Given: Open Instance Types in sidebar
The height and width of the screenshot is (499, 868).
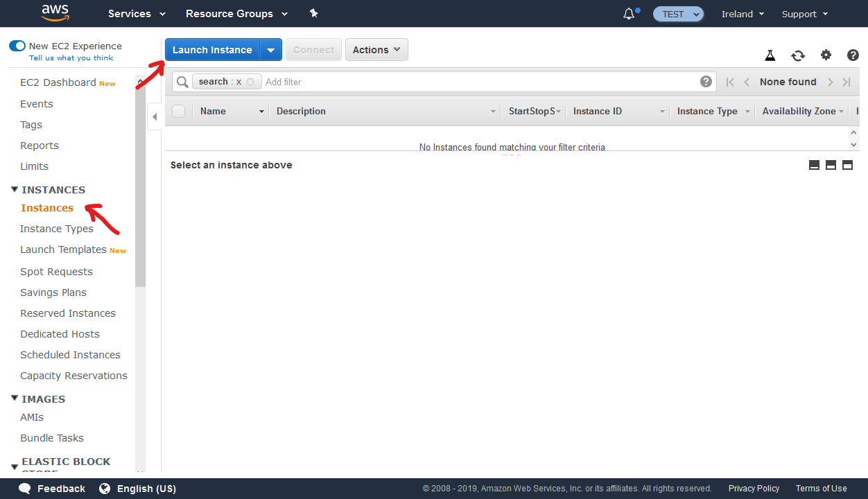Looking at the screenshot, I should [x=57, y=229].
